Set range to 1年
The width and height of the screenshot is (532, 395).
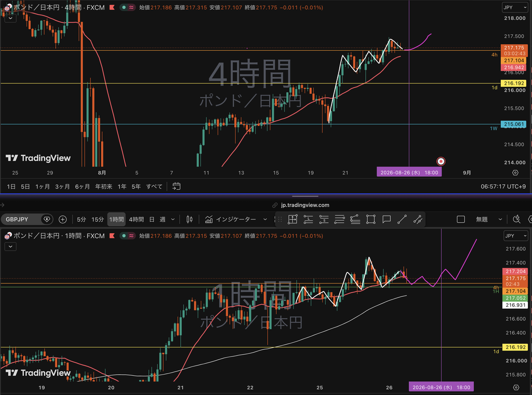[x=122, y=186]
